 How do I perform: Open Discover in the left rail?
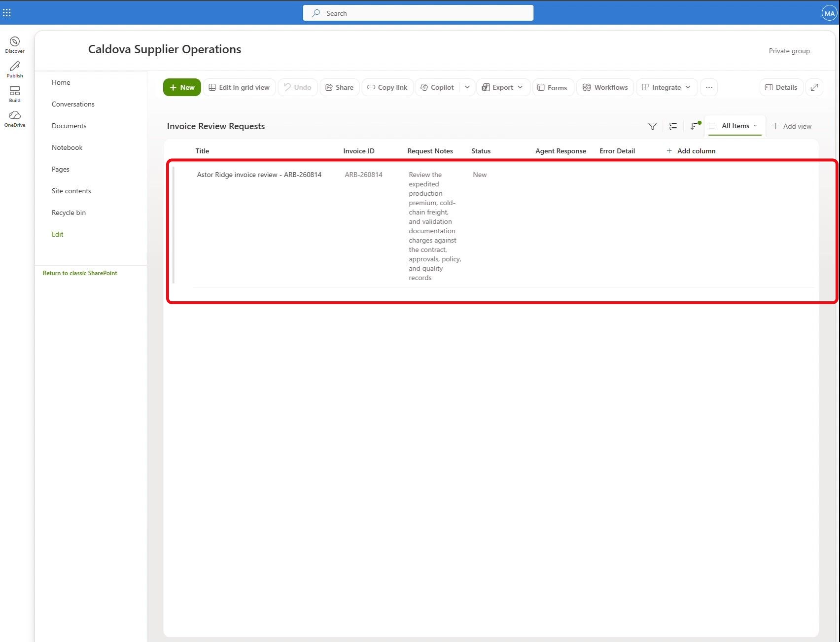point(15,45)
